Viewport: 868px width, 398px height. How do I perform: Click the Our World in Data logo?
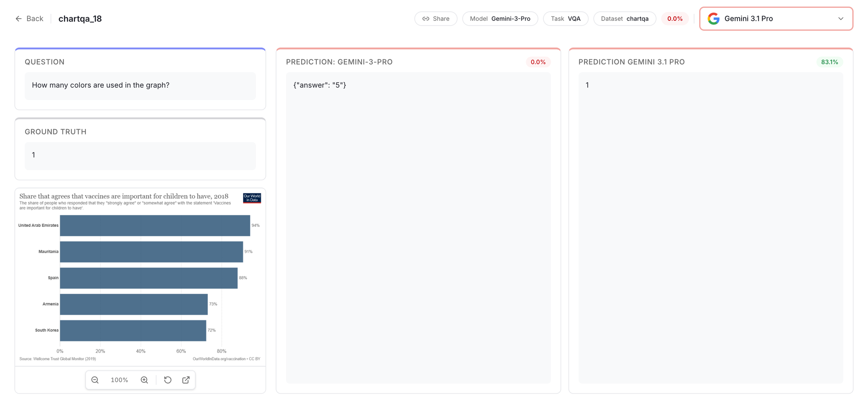pyautogui.click(x=252, y=198)
